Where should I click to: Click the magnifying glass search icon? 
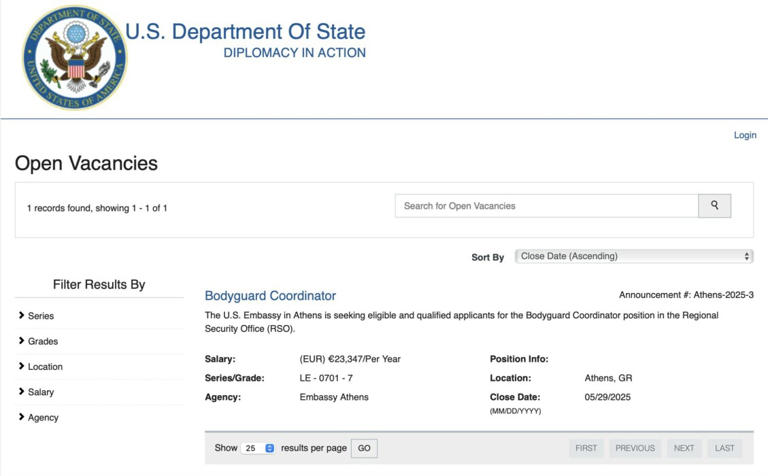pyautogui.click(x=714, y=206)
